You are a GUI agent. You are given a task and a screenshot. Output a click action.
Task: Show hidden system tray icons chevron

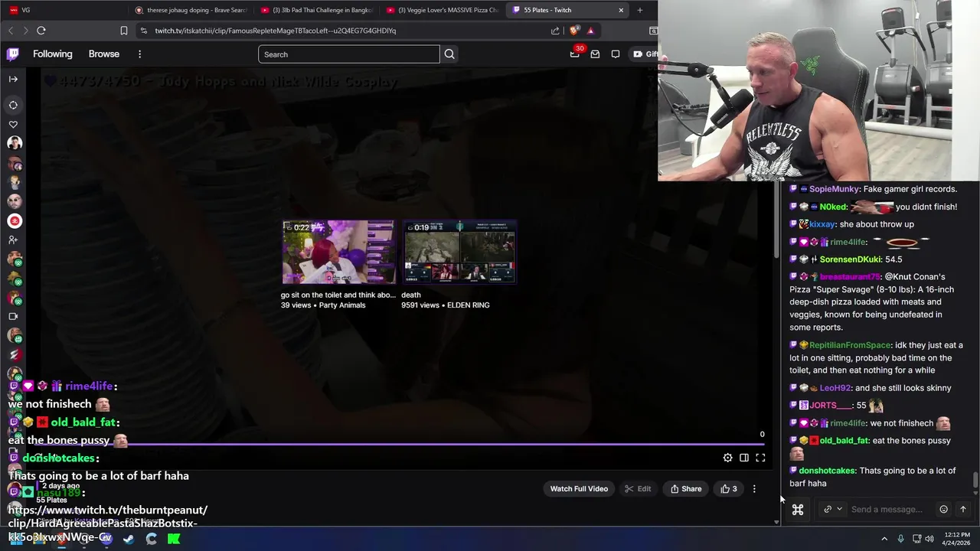click(x=884, y=539)
